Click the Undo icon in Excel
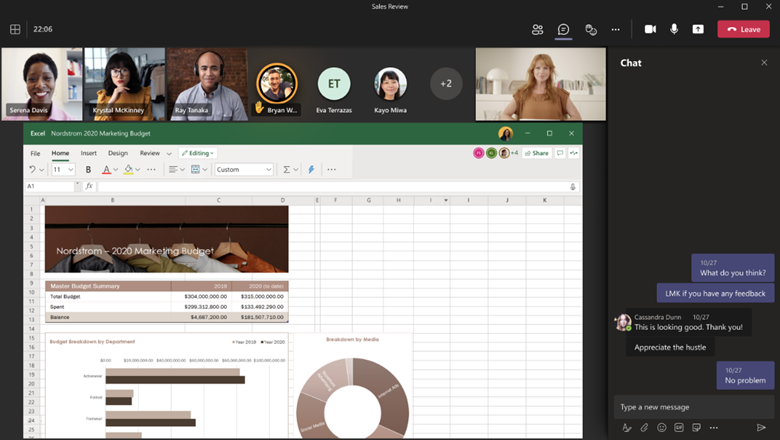The height and width of the screenshot is (440, 780). 32,170
